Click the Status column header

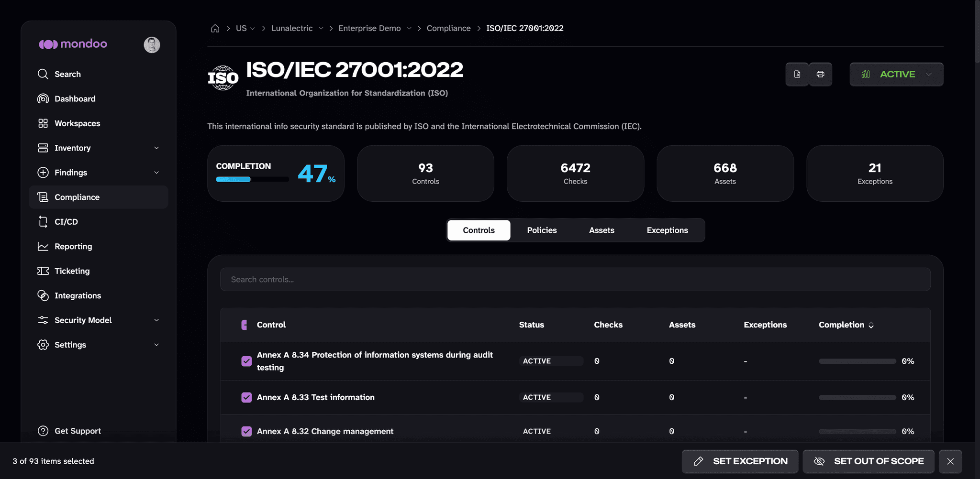tap(531, 325)
